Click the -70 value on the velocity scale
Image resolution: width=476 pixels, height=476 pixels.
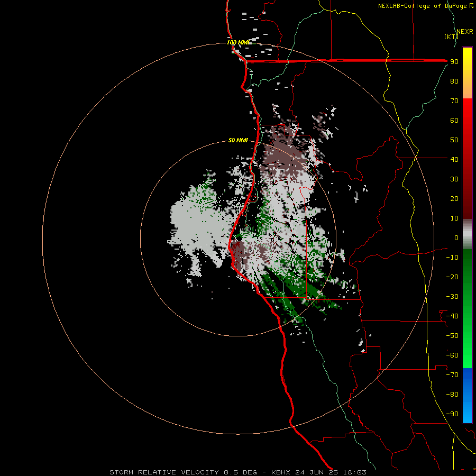coord(452,374)
